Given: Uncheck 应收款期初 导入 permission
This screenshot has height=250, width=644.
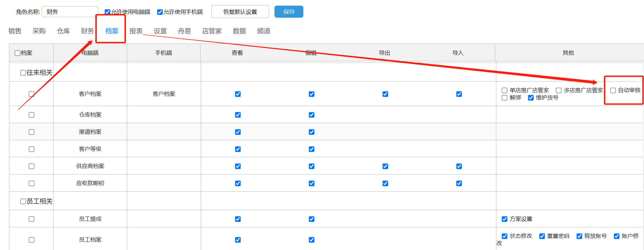Looking at the screenshot, I should [459, 183].
